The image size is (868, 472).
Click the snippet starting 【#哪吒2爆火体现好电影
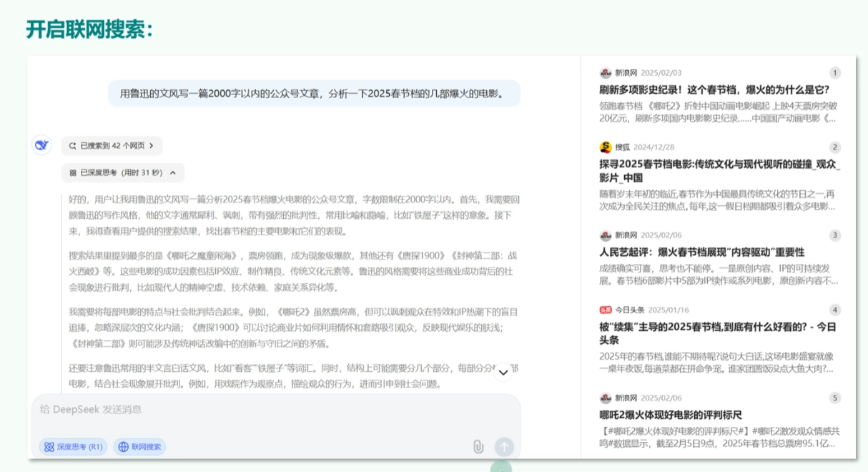[x=719, y=437]
